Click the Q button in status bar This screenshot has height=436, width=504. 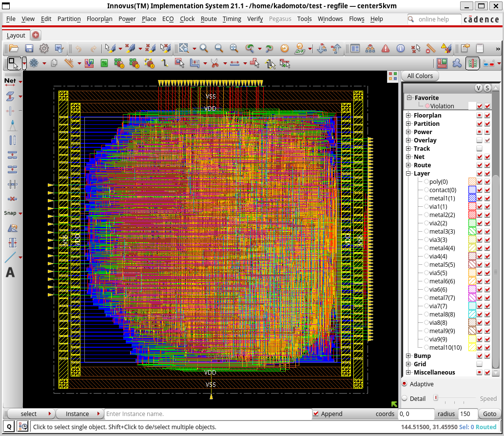tap(9, 427)
